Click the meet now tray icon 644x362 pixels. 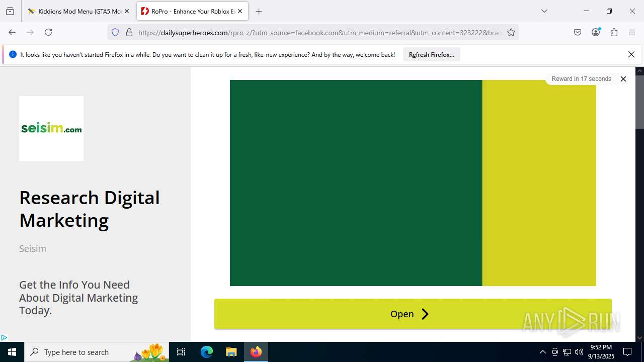(555, 352)
